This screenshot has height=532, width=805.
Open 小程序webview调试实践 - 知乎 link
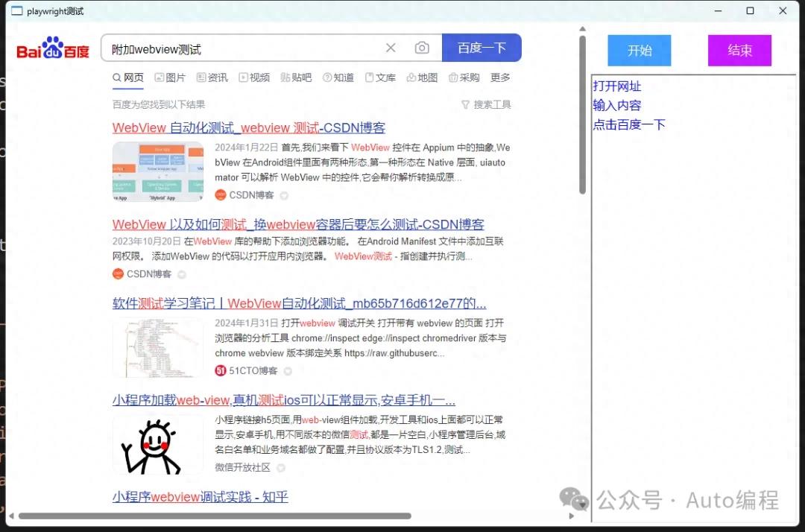(x=201, y=496)
